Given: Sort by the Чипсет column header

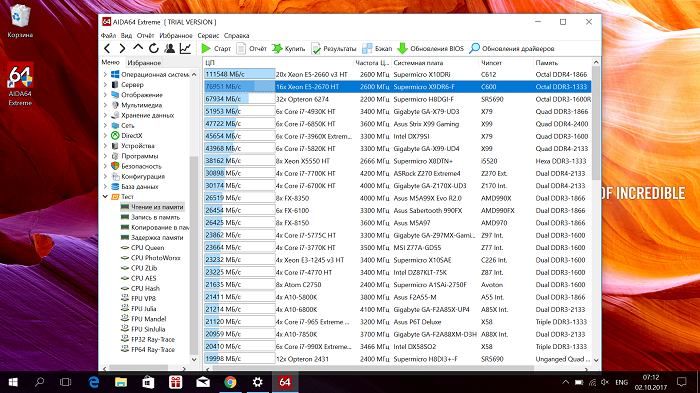Looking at the screenshot, I should pyautogui.click(x=505, y=63).
